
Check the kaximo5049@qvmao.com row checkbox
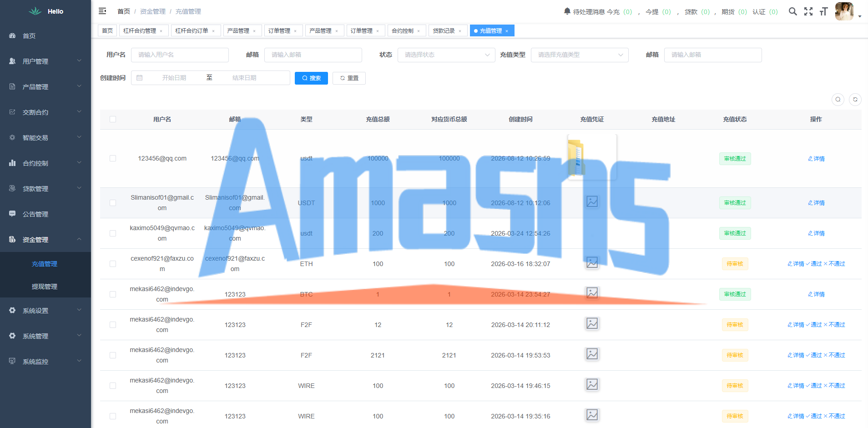113,233
